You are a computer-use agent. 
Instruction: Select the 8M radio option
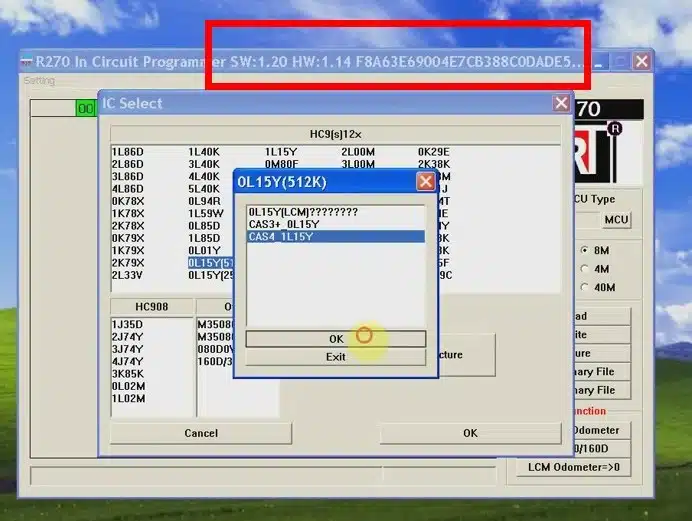585,250
